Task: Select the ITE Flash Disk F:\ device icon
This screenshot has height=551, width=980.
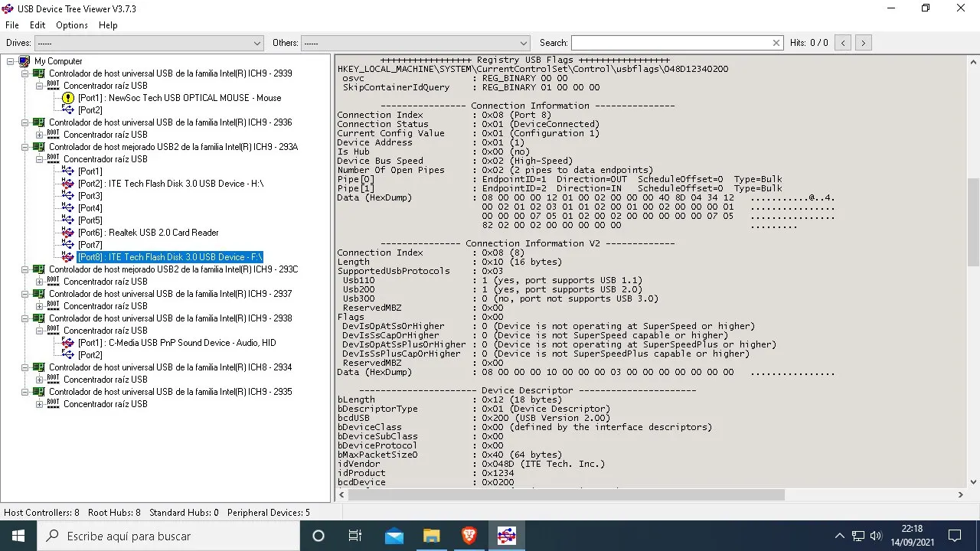Action: point(68,257)
